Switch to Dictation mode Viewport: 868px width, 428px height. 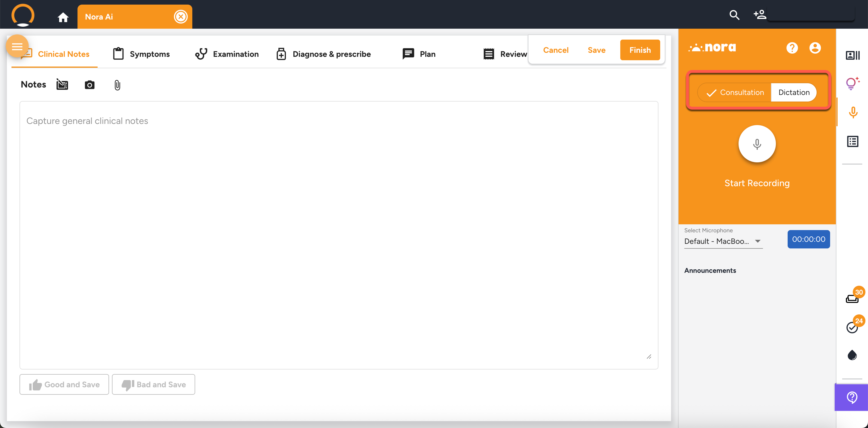pos(794,93)
